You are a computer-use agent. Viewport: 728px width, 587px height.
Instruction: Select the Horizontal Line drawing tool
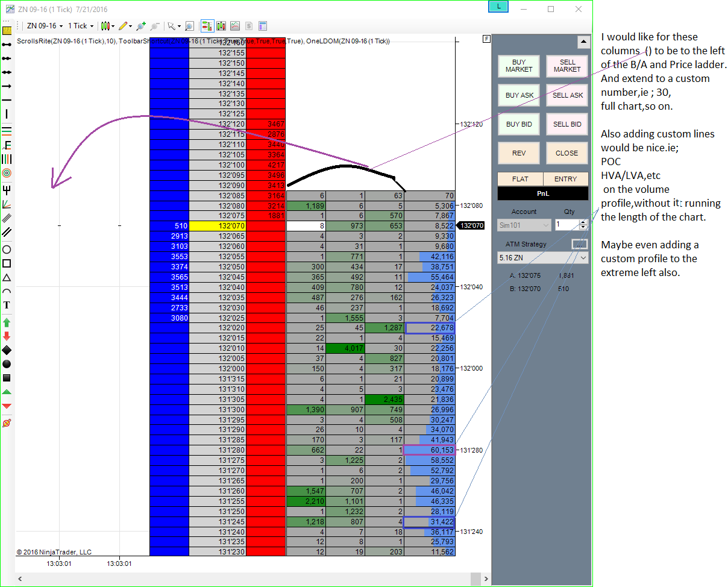click(x=7, y=99)
